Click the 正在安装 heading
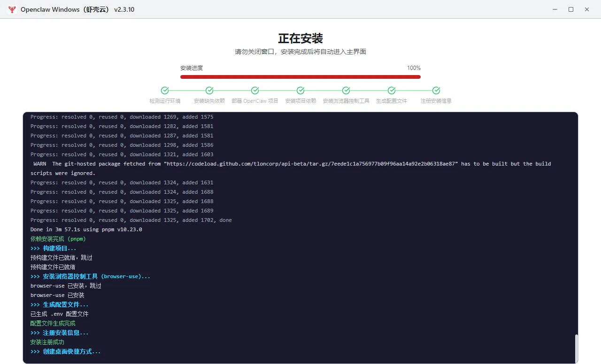 click(x=300, y=38)
